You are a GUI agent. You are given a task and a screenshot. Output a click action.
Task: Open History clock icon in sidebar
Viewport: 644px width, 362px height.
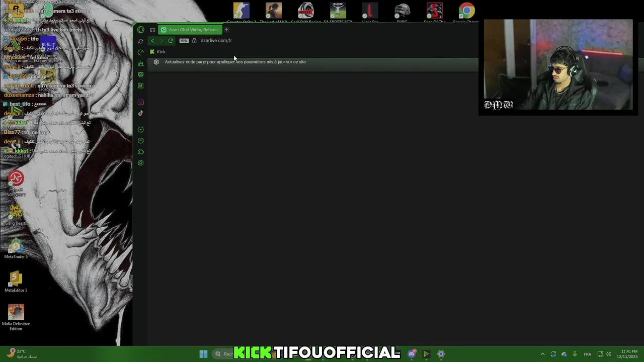point(141,141)
